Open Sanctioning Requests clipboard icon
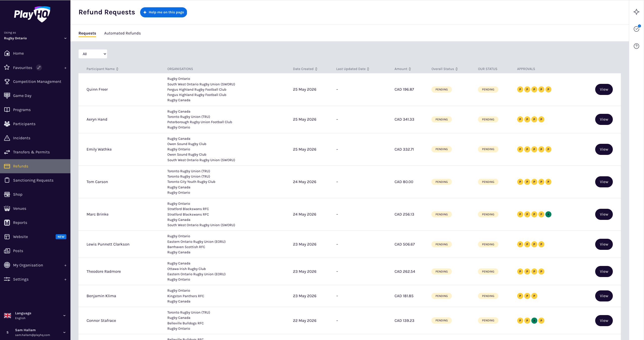644x340 pixels. click(x=7, y=180)
